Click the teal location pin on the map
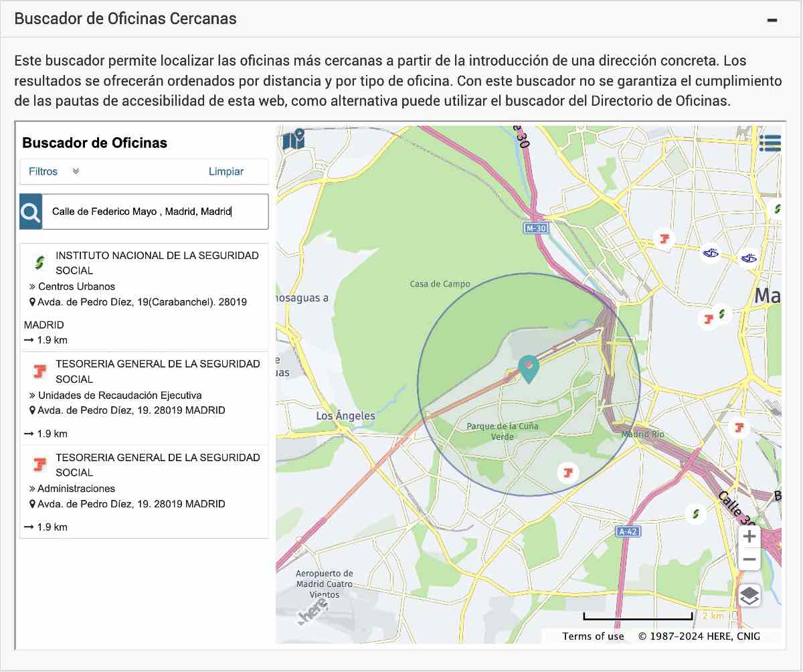The width and height of the screenshot is (803, 672). [529, 369]
